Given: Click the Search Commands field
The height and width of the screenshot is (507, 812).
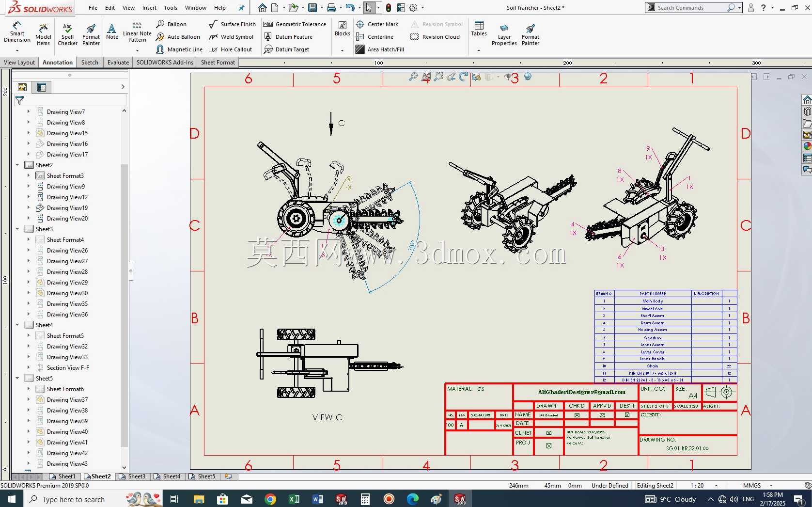Looking at the screenshot, I should pyautogui.click(x=690, y=8).
